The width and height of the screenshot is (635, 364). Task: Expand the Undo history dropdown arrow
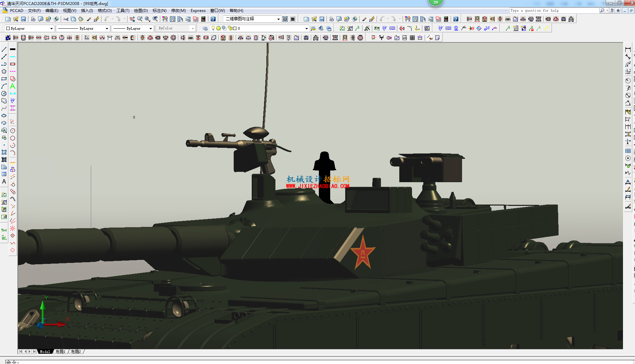click(112, 19)
